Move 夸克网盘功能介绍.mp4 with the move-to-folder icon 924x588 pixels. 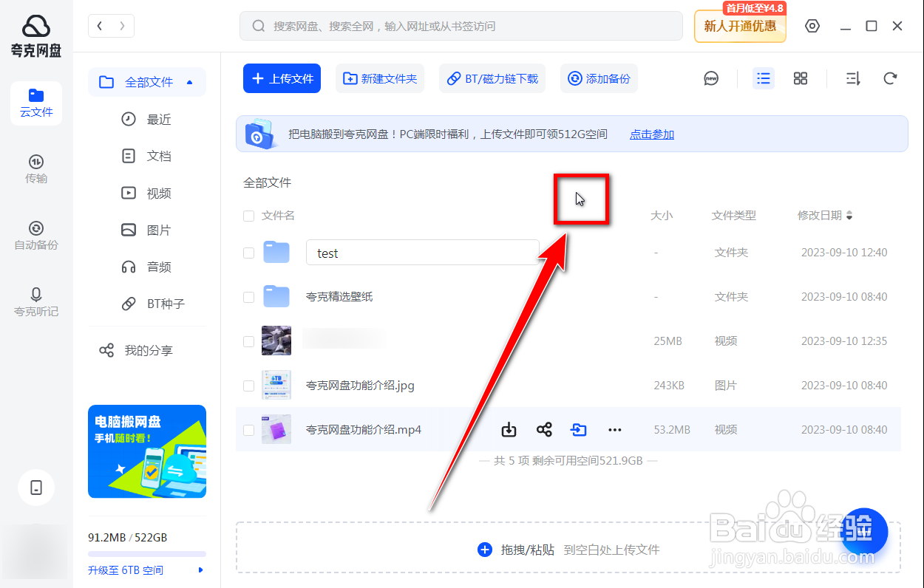click(x=579, y=429)
